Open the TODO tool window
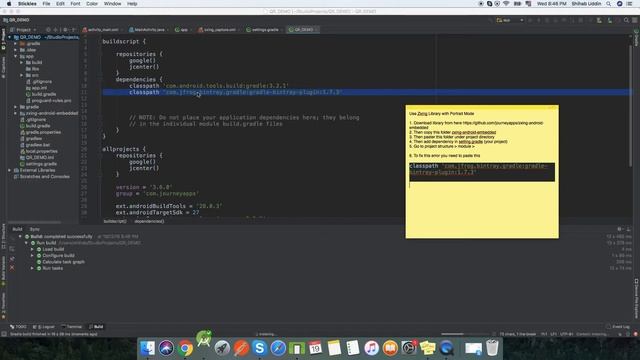640x360 pixels. [x=18, y=327]
